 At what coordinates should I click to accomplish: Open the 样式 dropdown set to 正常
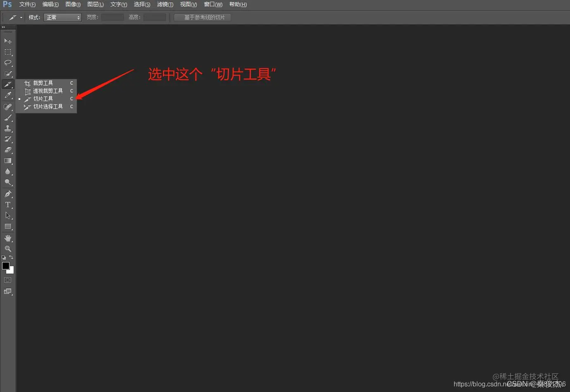(x=62, y=17)
